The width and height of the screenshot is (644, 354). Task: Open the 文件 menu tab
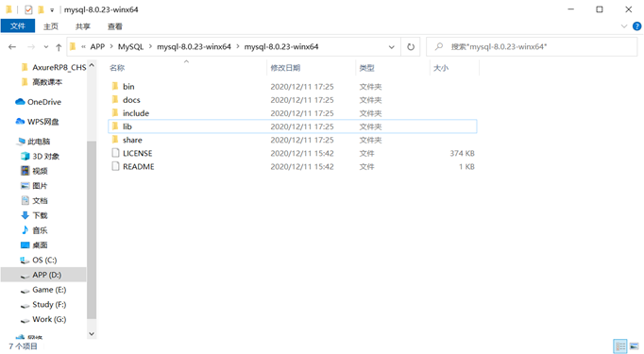(18, 26)
